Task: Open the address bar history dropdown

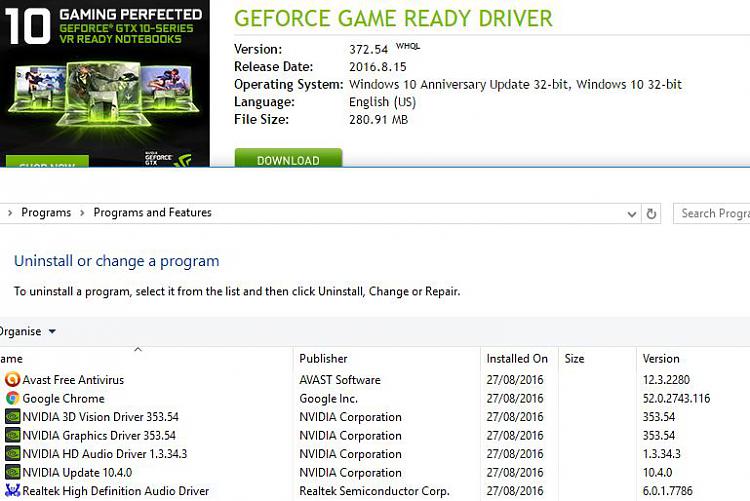Action: [631, 214]
